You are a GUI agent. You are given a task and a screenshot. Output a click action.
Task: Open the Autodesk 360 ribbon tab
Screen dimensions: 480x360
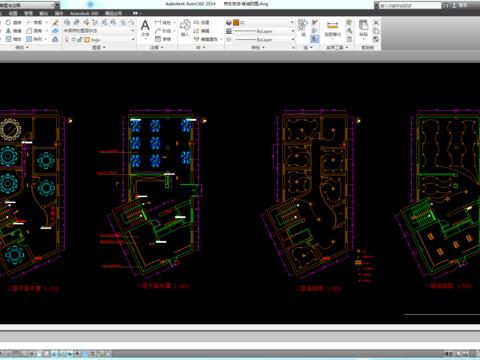tap(84, 13)
